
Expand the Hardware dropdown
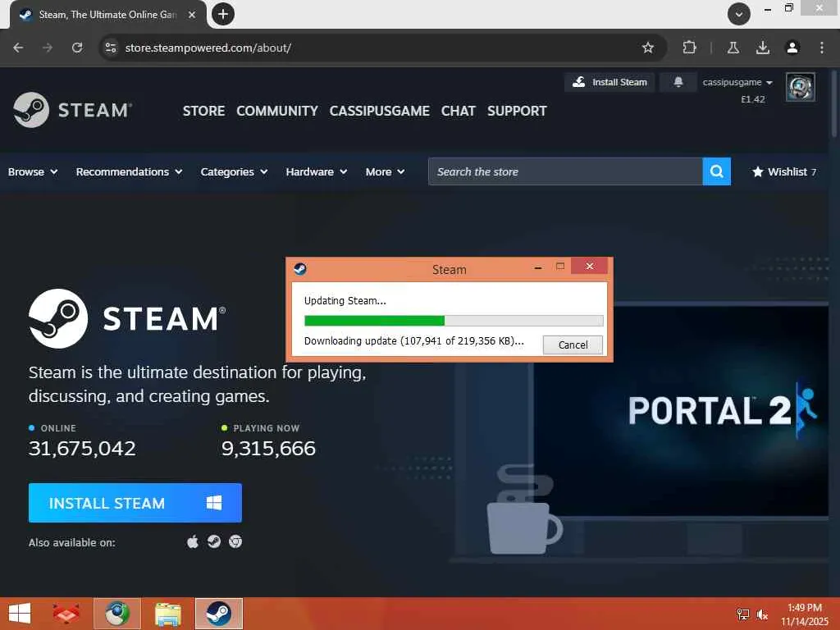(317, 172)
